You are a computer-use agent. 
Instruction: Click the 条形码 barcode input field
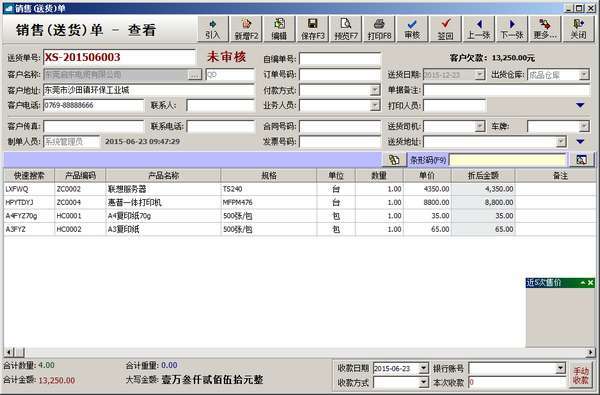[507, 160]
